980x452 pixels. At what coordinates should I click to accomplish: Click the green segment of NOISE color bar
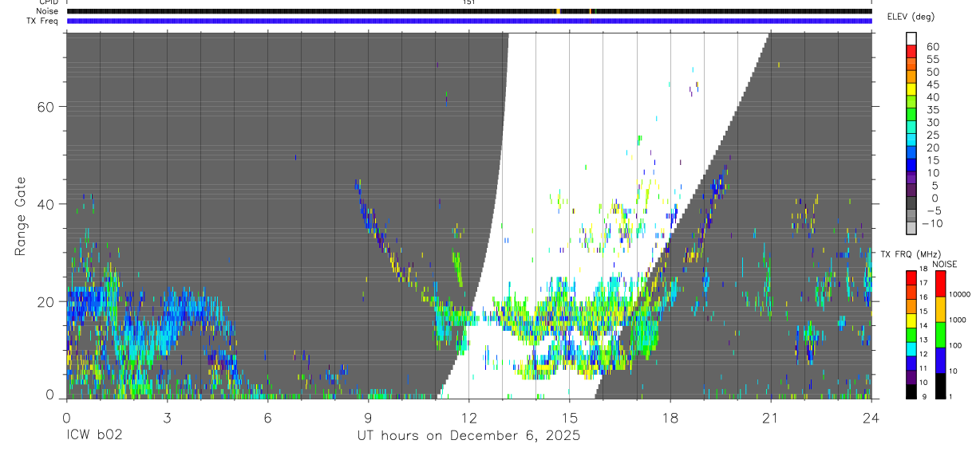(941, 334)
